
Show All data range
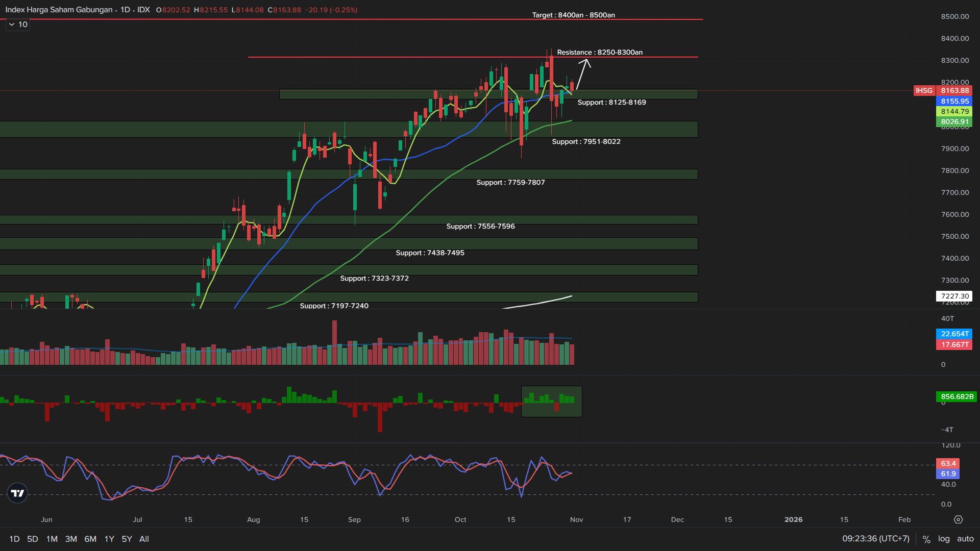tap(144, 539)
